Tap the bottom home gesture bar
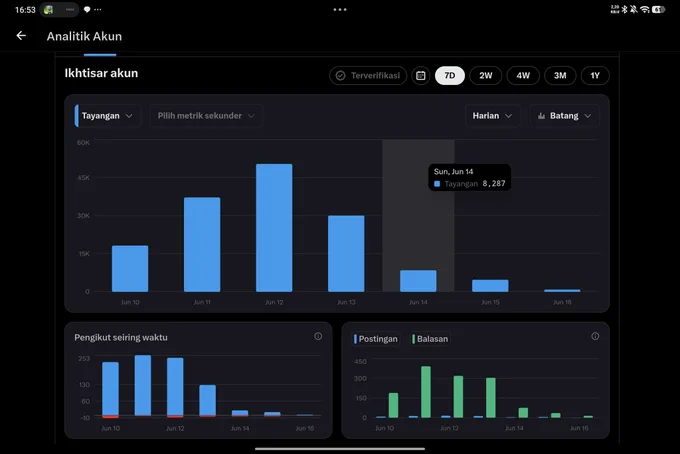Screen dimensions: 680x454 pyautogui.click(x=340, y=449)
